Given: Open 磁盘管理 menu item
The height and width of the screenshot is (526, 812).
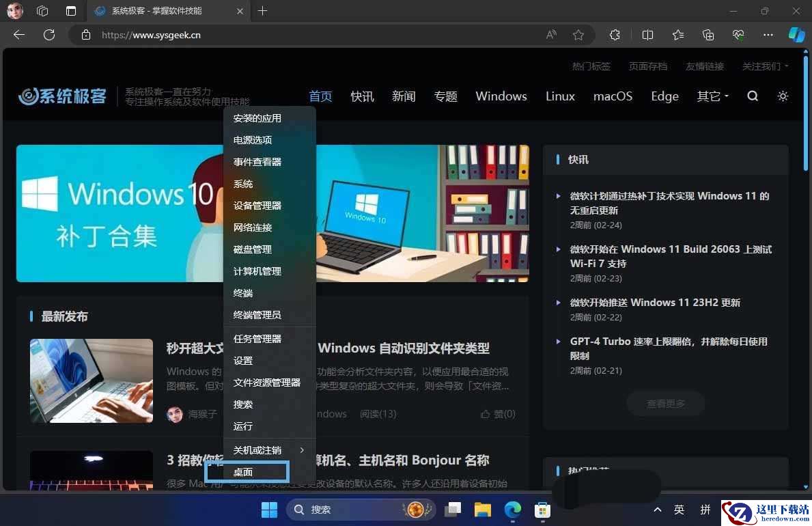Looking at the screenshot, I should point(269,249).
